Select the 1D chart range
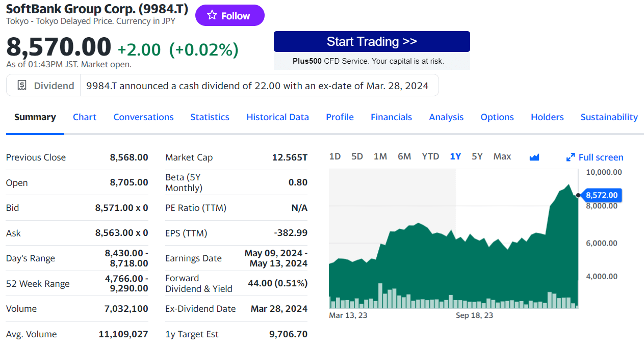Screen dimensions: 644x348 click(335, 156)
